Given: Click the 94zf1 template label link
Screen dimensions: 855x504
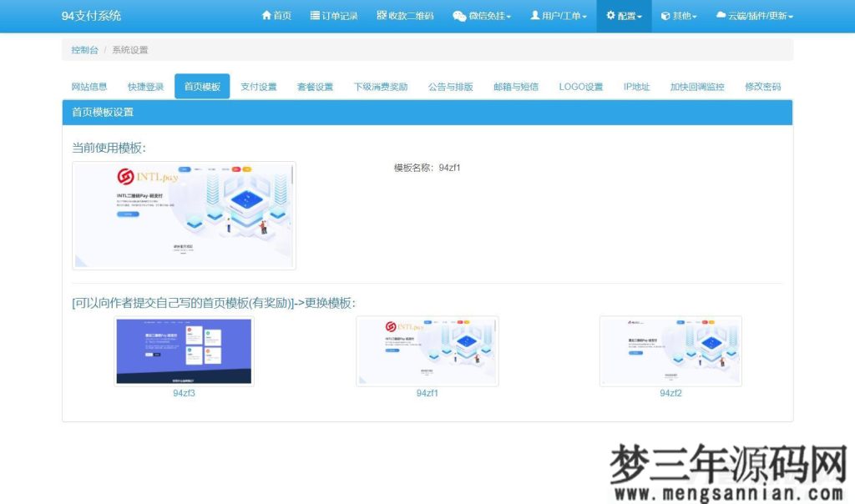Looking at the screenshot, I should coord(427,392).
